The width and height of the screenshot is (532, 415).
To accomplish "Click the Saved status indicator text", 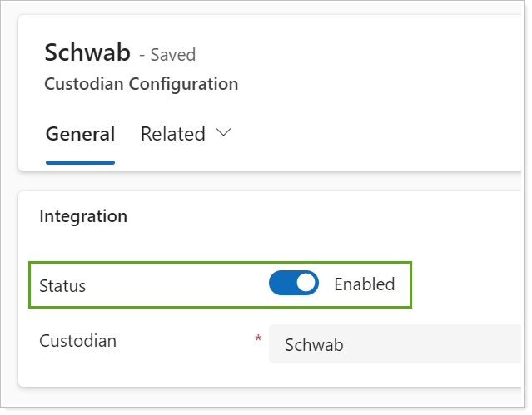I will click(x=173, y=56).
